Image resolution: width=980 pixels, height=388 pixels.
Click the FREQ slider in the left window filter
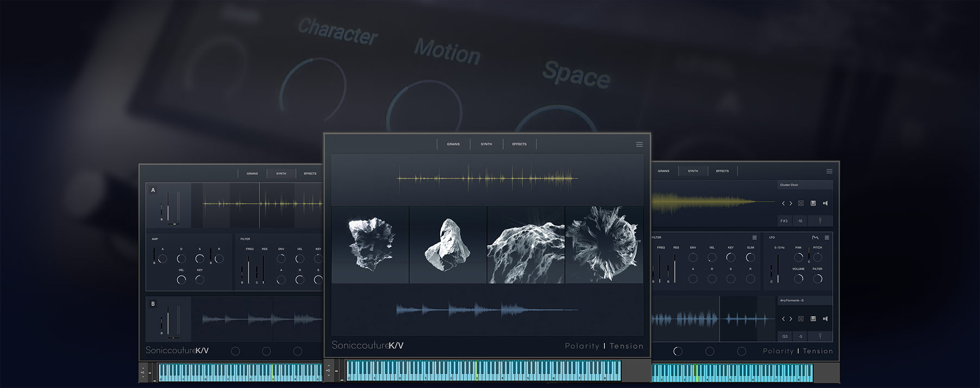tap(249, 269)
